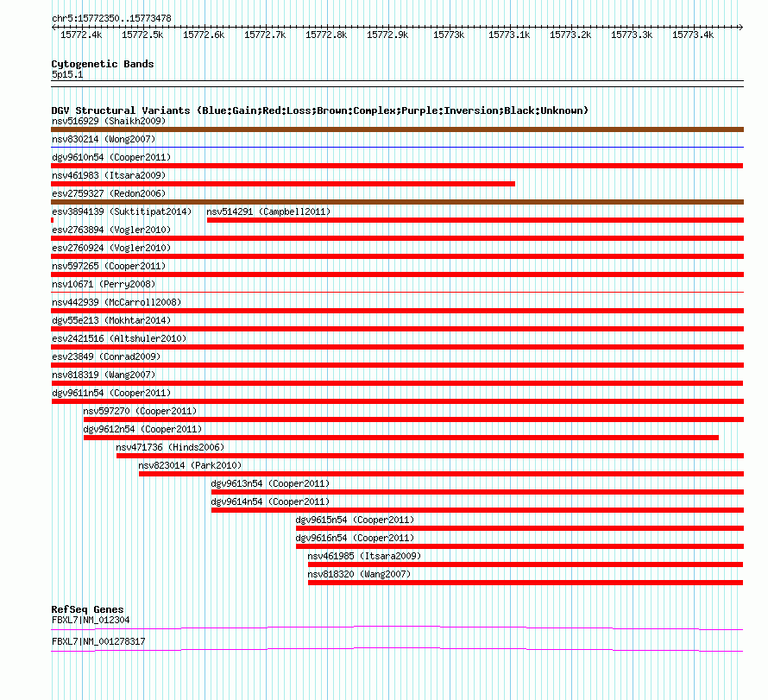Screen dimensions: 768x700
Task: Open dgv9613n54 (Cooper2011) variant
Action: (270, 483)
